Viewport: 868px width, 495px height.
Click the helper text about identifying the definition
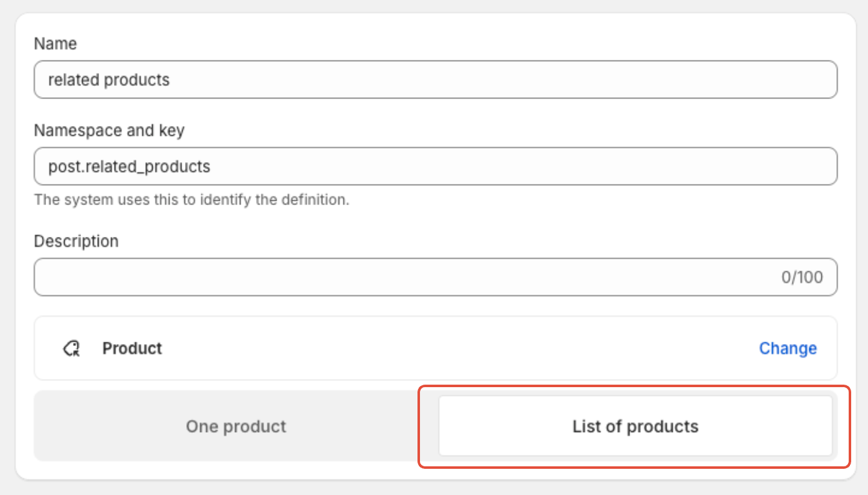tap(191, 200)
